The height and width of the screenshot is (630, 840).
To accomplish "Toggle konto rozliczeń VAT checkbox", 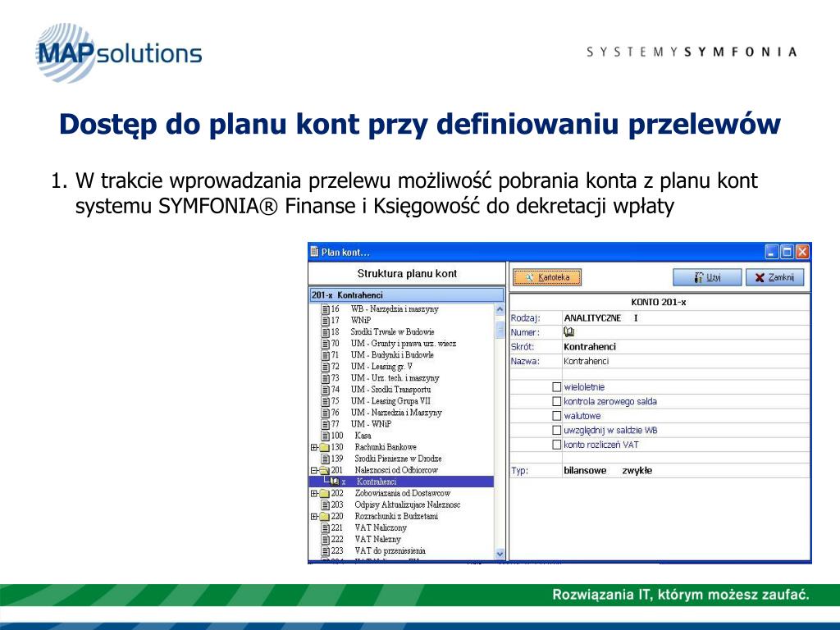I will click(x=557, y=445).
